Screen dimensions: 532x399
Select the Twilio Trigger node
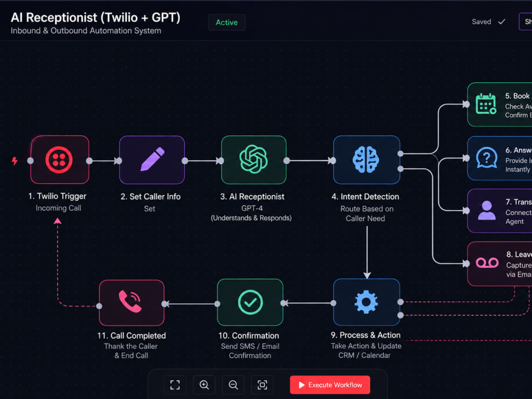tap(60, 160)
